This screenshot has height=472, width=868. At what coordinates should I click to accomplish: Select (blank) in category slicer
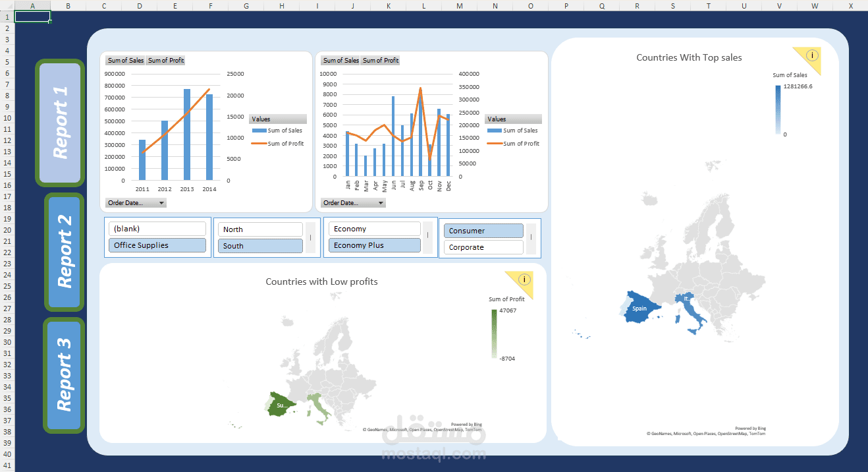[157, 229]
